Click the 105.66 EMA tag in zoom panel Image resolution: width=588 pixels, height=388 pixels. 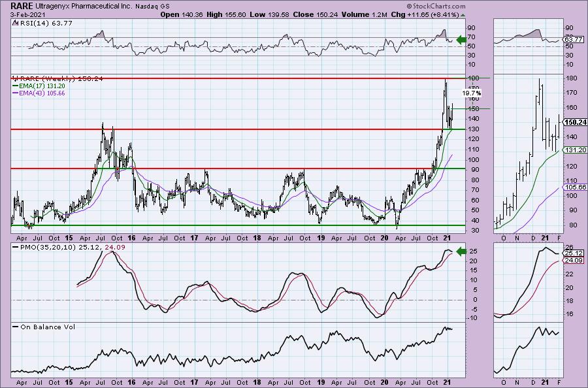pos(575,187)
